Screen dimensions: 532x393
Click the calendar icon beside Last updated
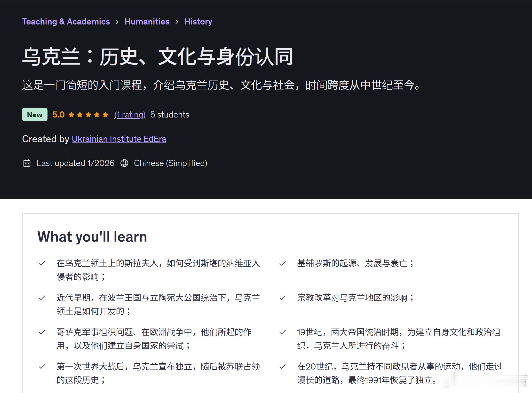tap(27, 163)
